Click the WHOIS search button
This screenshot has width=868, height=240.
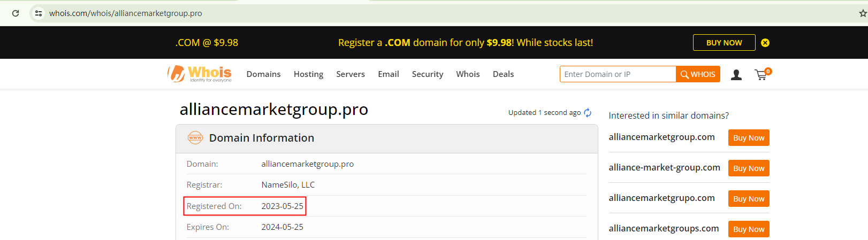[698, 74]
